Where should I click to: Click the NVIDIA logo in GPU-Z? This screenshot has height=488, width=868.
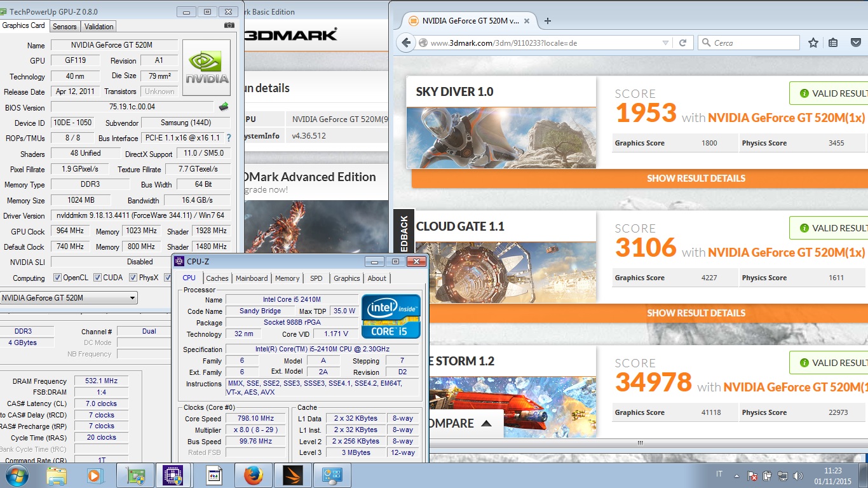point(207,68)
